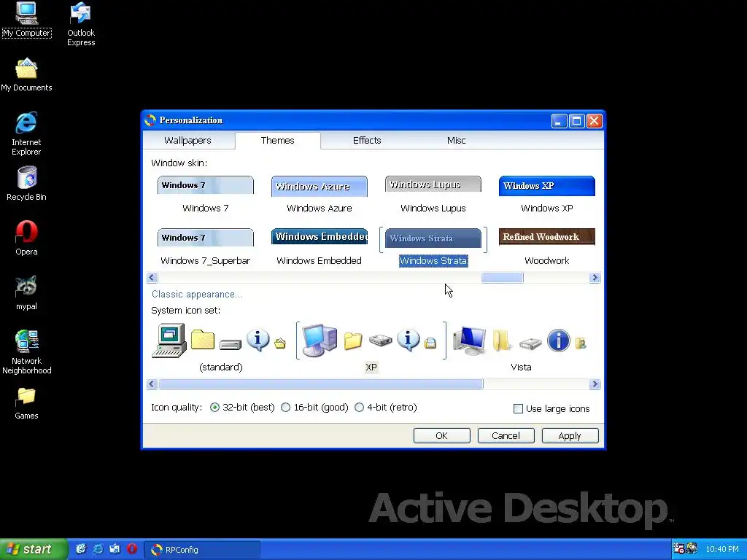Choose Woodwork window skin

click(547, 247)
